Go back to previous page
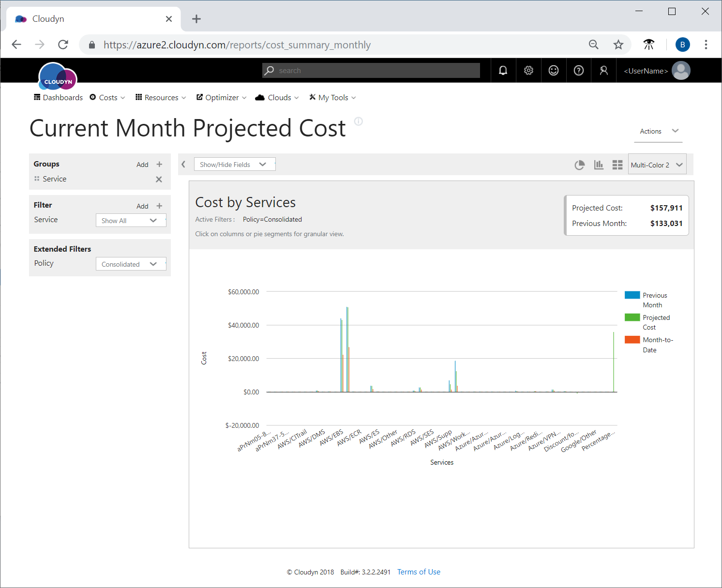Viewport: 722px width, 588px height. pyautogui.click(x=16, y=45)
